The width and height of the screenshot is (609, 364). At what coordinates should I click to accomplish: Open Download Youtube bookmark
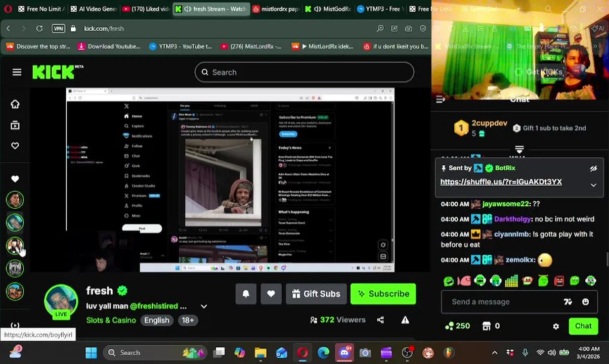(109, 47)
